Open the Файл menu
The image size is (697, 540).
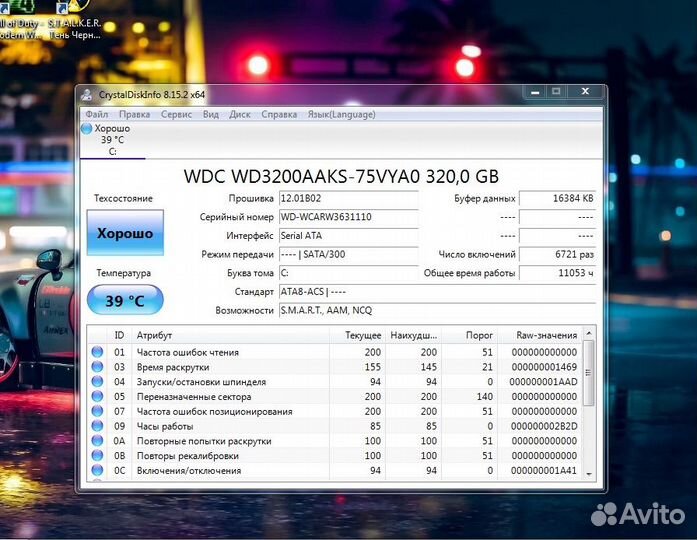pos(96,115)
